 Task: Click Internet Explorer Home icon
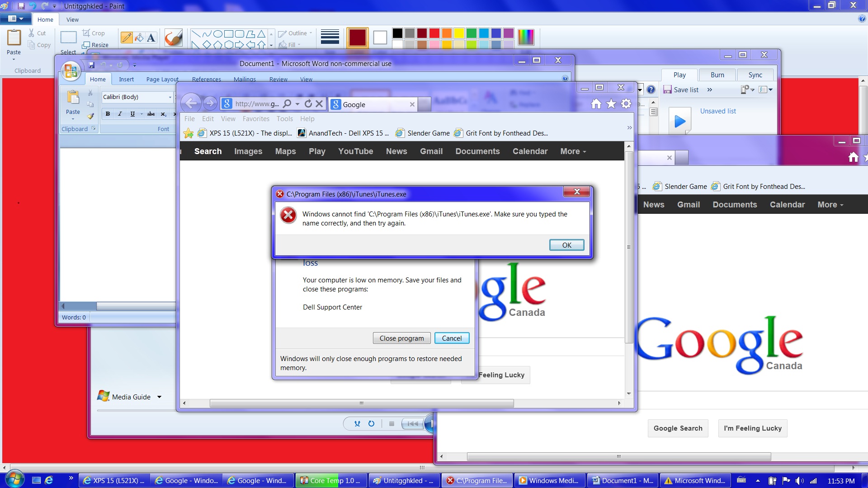tap(596, 104)
